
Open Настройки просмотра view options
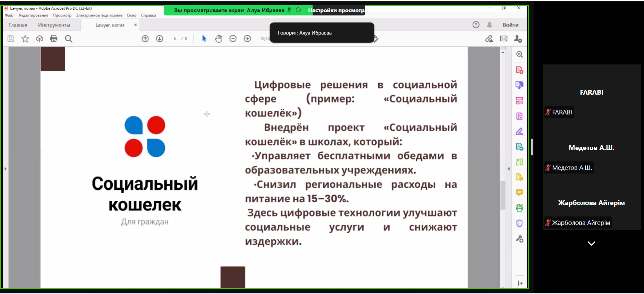336,10
